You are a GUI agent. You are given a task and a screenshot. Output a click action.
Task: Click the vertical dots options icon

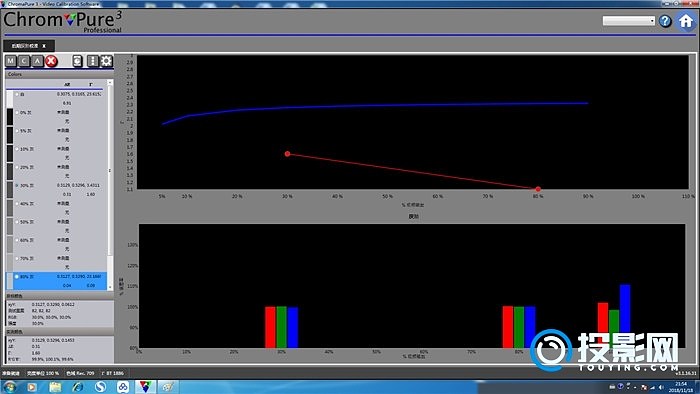coord(92,61)
